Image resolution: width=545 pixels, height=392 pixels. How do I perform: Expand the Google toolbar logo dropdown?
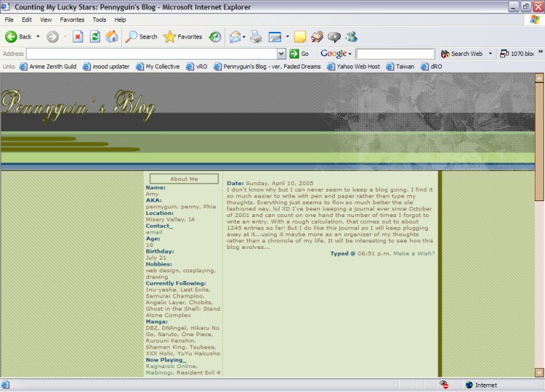tap(335, 54)
